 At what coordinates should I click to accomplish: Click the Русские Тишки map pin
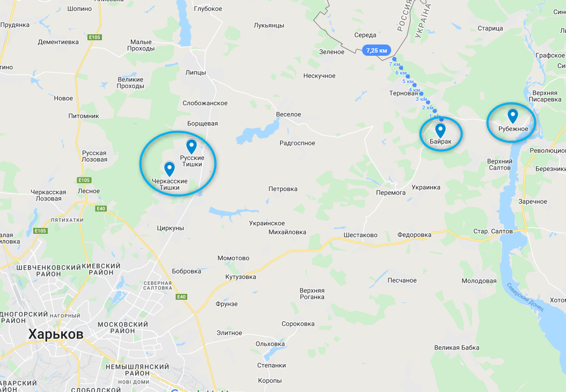(x=192, y=146)
